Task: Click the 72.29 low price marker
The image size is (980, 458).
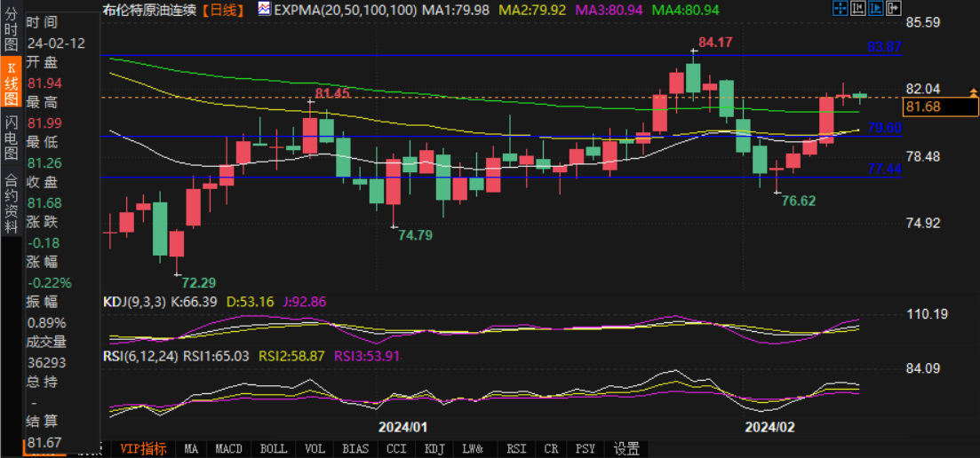Action: click(x=198, y=282)
